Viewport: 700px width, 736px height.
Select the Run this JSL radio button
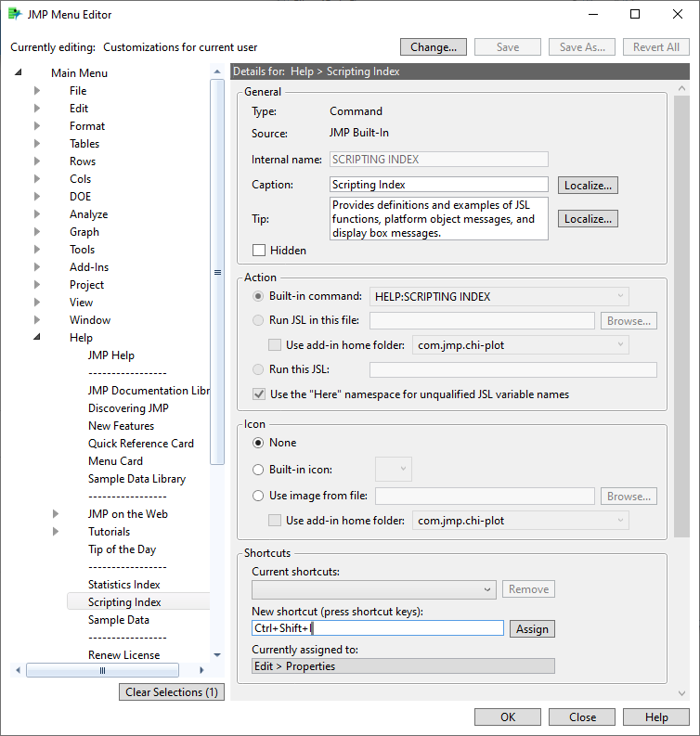pyautogui.click(x=258, y=369)
